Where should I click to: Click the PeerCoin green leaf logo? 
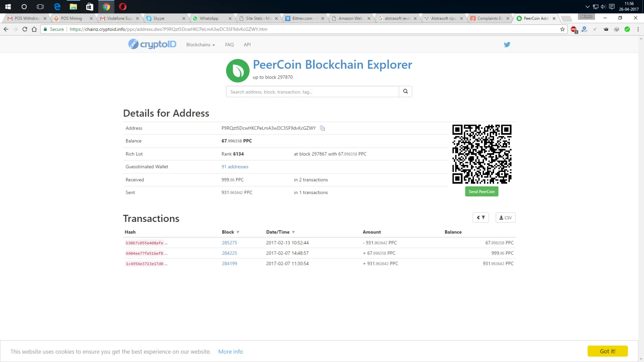[x=238, y=71]
